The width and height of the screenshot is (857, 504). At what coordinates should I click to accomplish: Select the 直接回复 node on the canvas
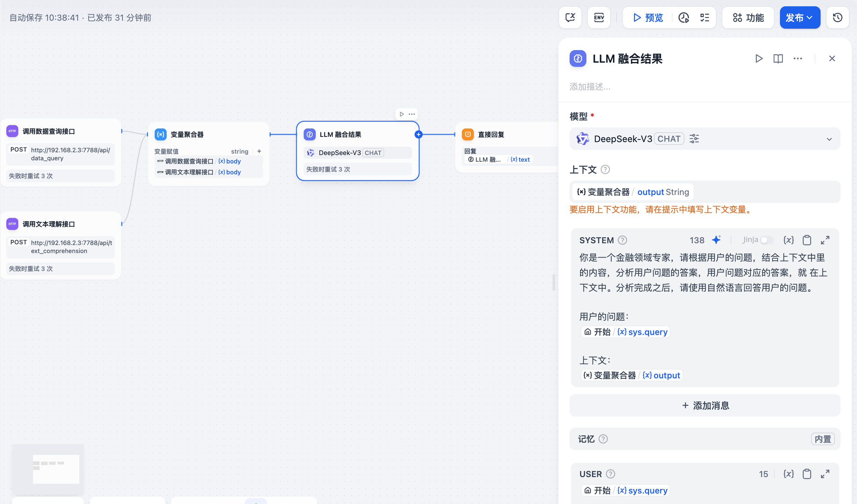(491, 135)
